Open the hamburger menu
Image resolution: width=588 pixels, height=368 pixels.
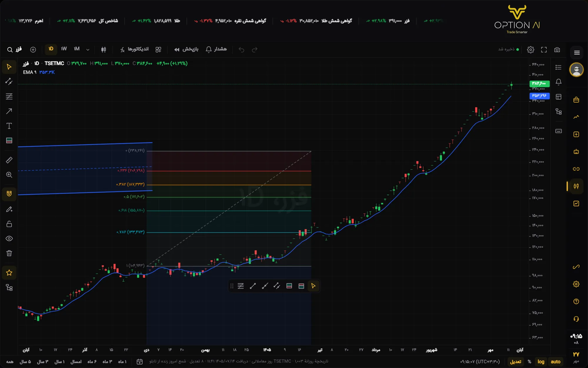tap(577, 52)
